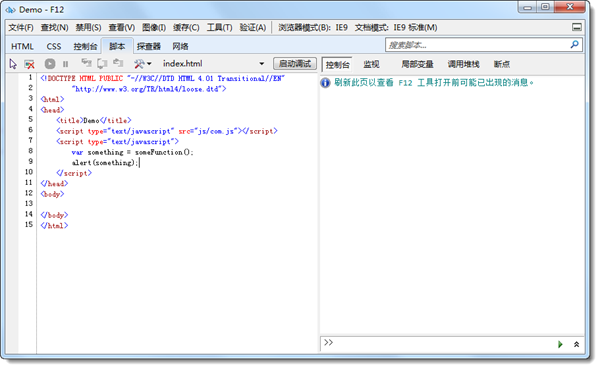
Task: Click the continue (play circle) debug icon
Action: (x=50, y=64)
